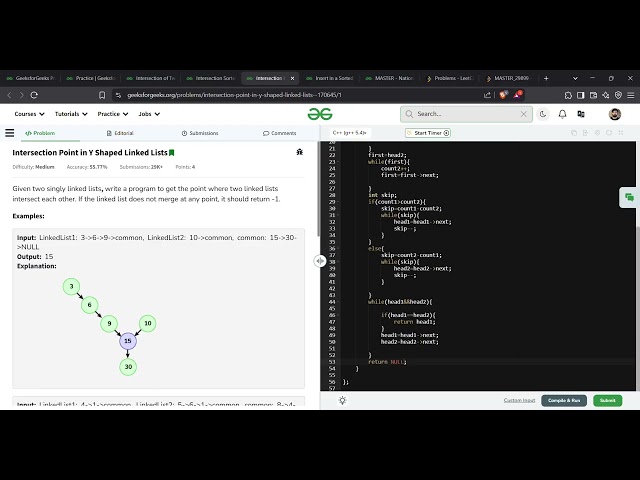Click Compile & Run button
640x480 pixels.
[x=564, y=400]
